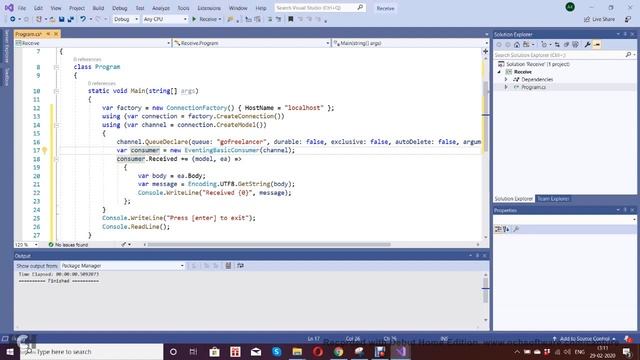The width and height of the screenshot is (640, 360).
Task: Click the Property Pages wrench in Properties panel
Action: [516, 229]
